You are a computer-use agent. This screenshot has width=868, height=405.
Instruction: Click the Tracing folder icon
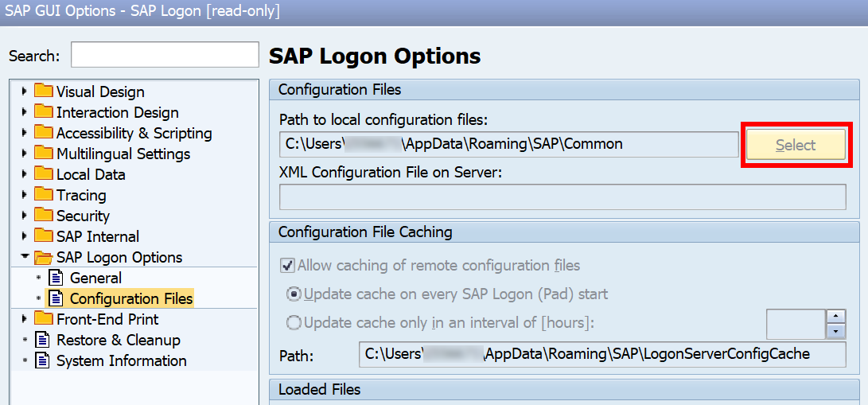pos(43,195)
